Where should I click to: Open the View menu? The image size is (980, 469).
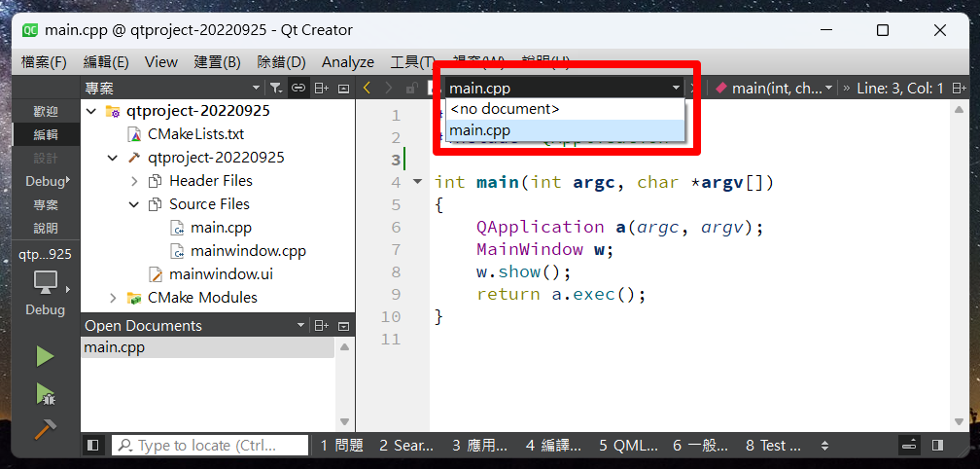pos(161,62)
